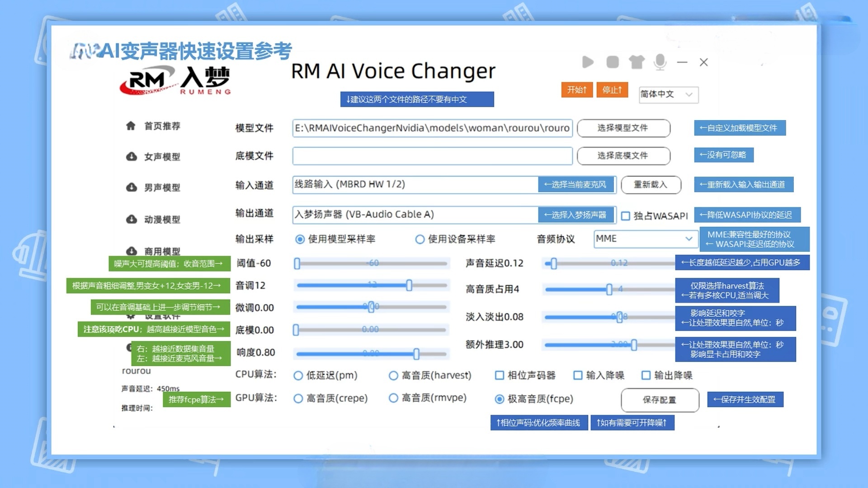Choose the 高音质(harvest) CPU algorithm
Screen dimensions: 868x488
pos(393,375)
